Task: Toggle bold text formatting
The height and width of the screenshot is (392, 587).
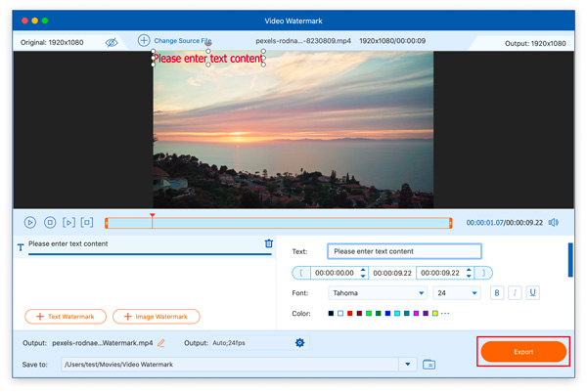Action: 497,293
